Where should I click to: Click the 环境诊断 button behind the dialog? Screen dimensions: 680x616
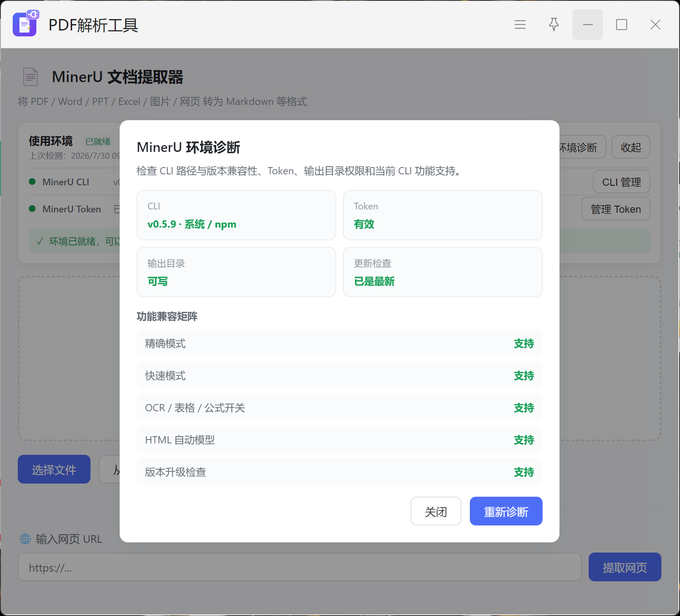(582, 147)
